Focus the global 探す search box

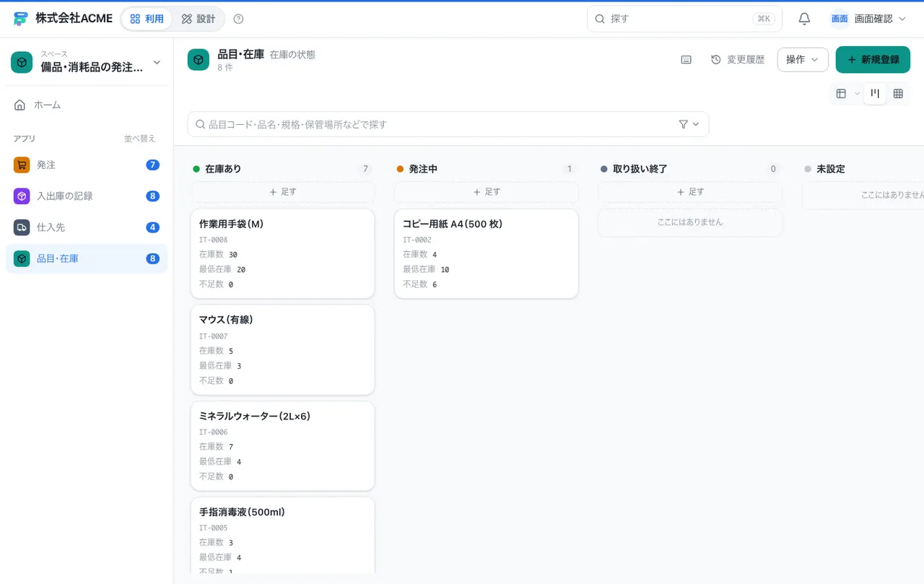pos(684,19)
